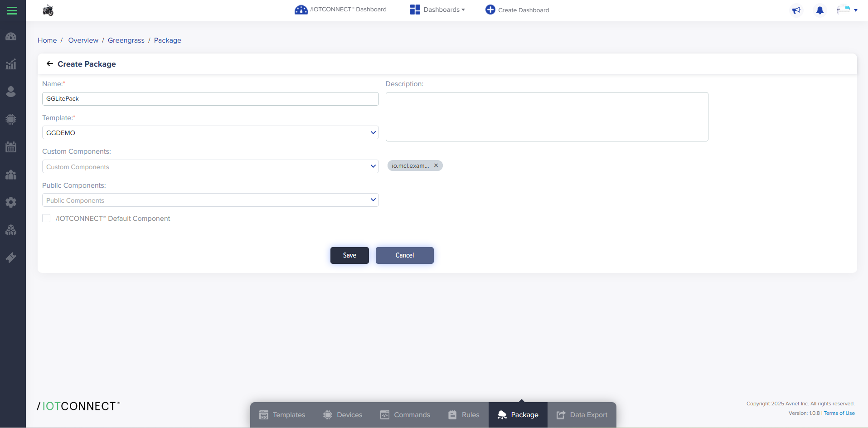Open the device chip sidebar icon
This screenshot has width=868, height=428.
click(x=11, y=119)
